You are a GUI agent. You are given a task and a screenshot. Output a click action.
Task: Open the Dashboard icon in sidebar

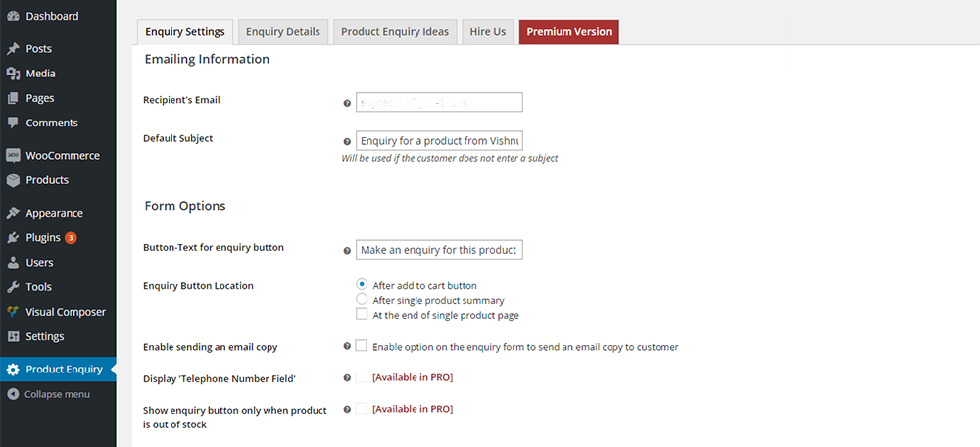coord(13,17)
